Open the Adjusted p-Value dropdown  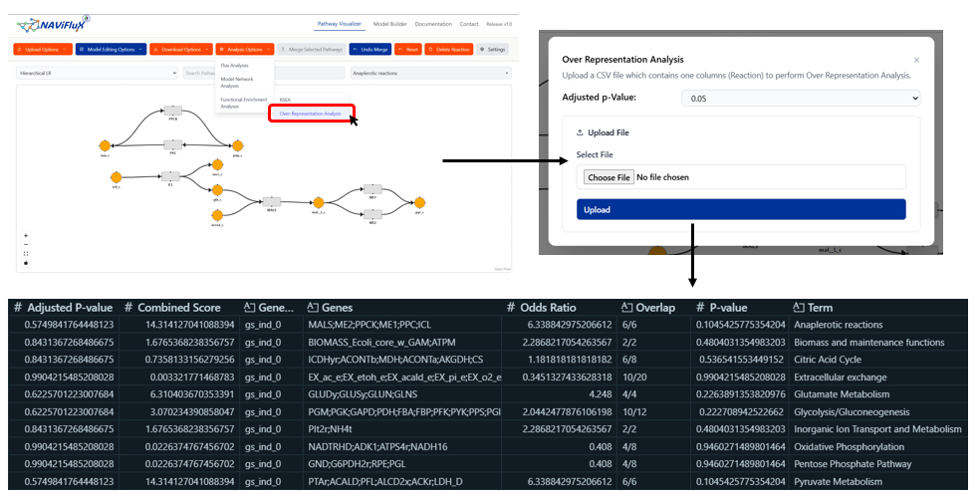click(x=800, y=99)
